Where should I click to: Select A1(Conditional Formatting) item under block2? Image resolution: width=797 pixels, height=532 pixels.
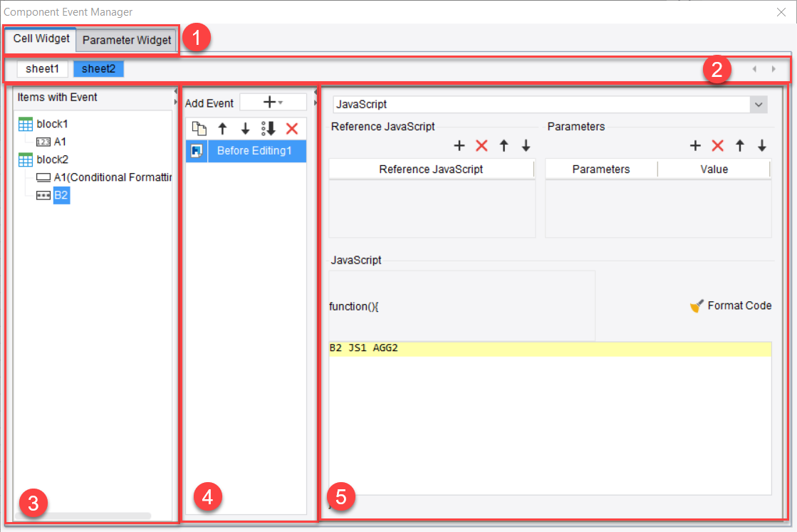tap(113, 177)
